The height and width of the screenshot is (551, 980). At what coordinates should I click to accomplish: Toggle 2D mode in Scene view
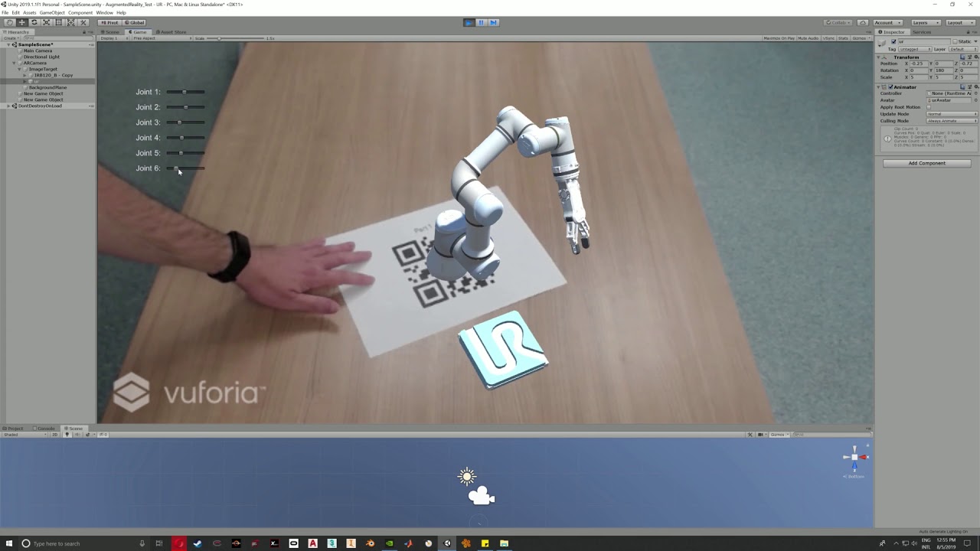54,435
